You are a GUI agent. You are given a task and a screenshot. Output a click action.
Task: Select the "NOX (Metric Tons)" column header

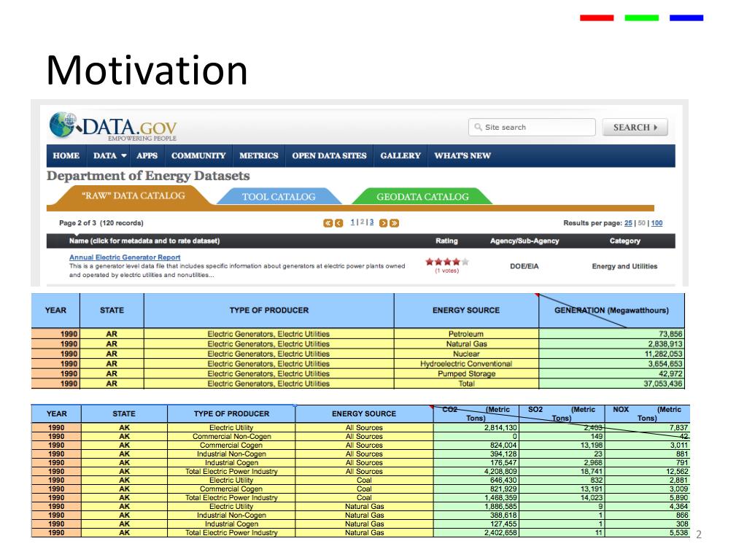[x=647, y=414]
